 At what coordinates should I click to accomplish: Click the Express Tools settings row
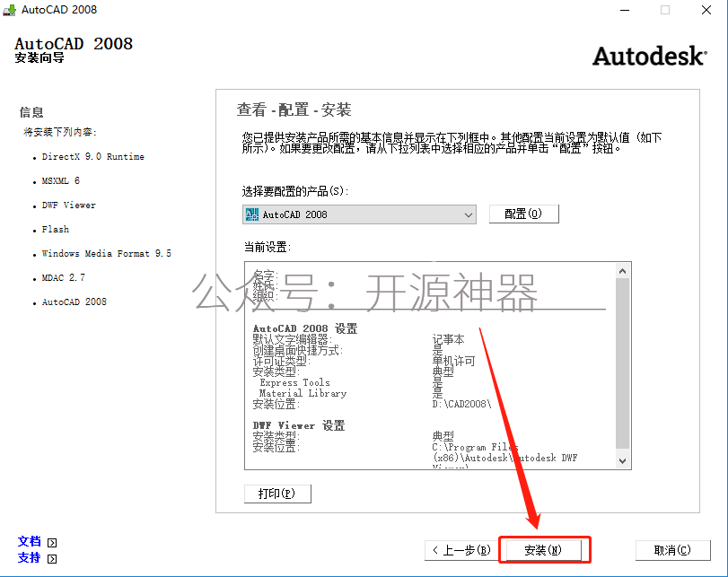coord(294,382)
